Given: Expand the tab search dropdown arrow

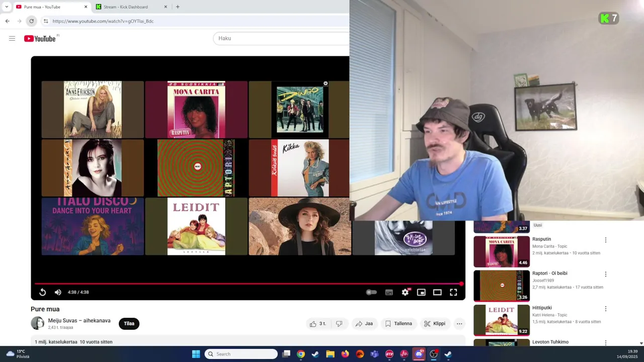Looking at the screenshot, I should [x=7, y=7].
